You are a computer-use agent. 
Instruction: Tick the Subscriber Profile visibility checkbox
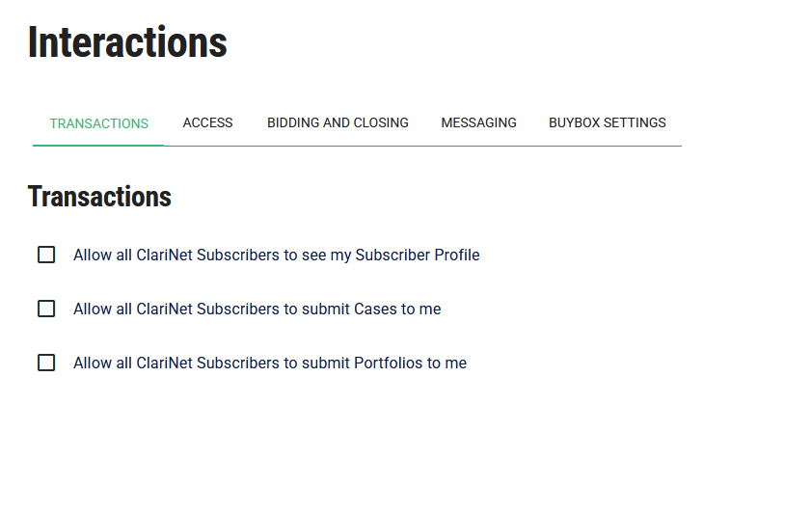click(x=46, y=255)
